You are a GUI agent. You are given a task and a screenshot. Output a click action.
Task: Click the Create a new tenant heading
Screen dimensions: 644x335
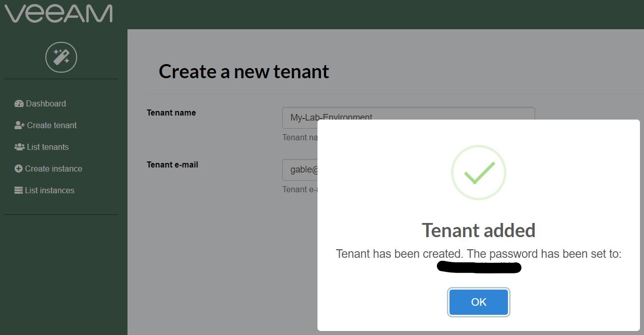[x=244, y=72]
